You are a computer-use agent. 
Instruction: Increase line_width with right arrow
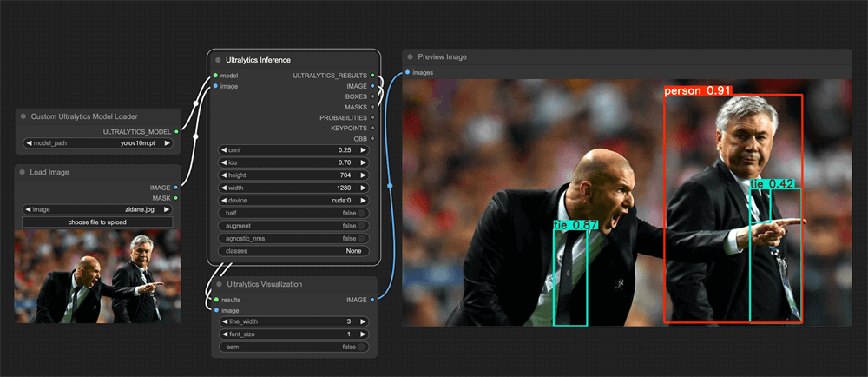[x=364, y=321]
